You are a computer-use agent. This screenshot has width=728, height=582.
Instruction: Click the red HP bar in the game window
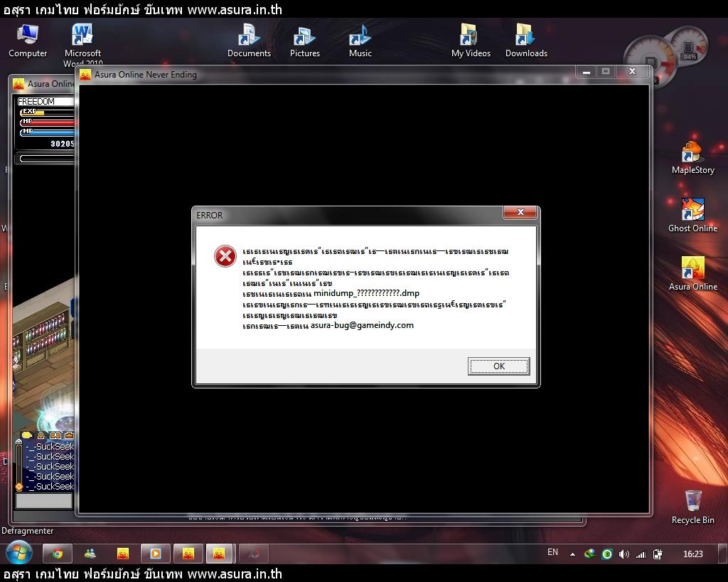click(x=46, y=122)
